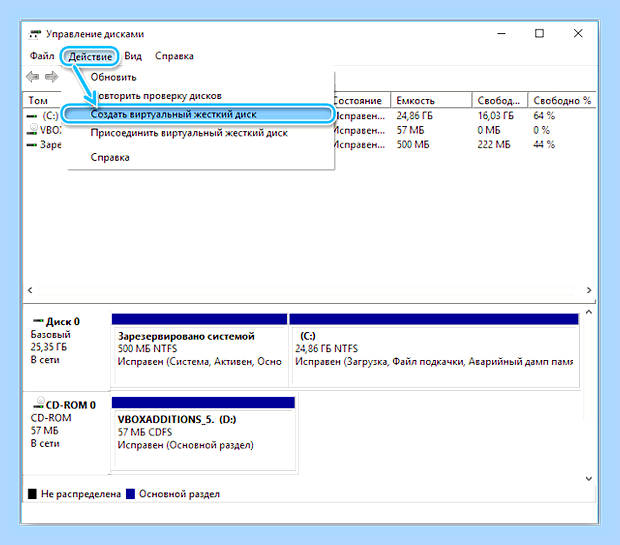Open the Файл menu
The image size is (620, 545).
click(x=42, y=56)
